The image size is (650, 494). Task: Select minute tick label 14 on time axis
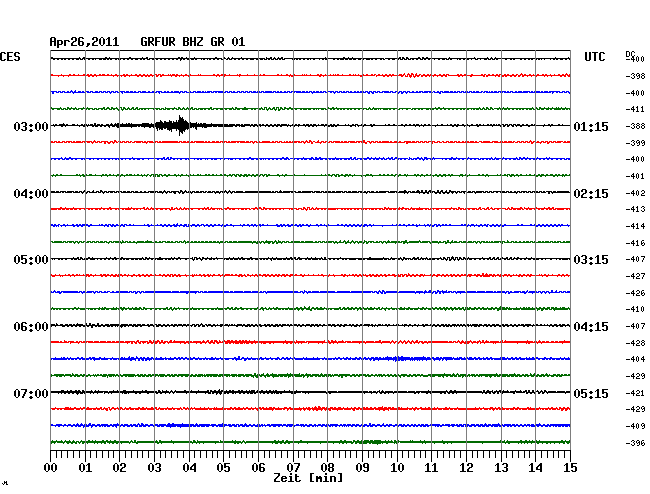pos(535,468)
